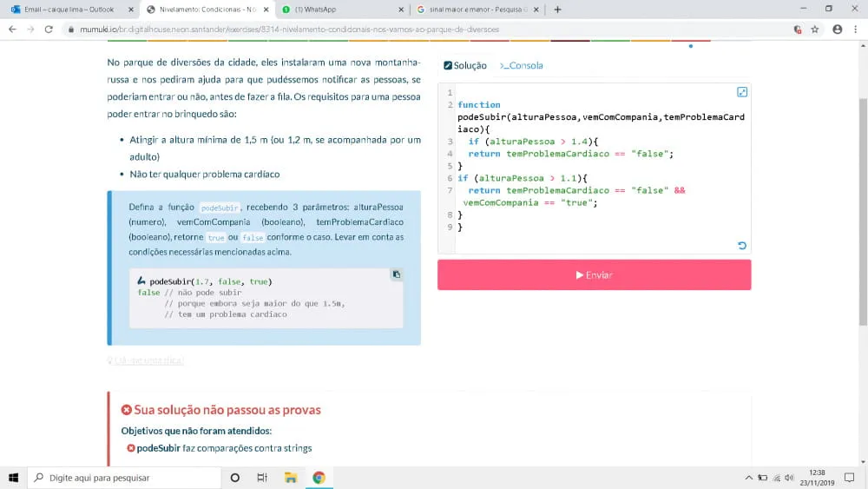Viewport: 868px width, 489px height.
Task: Open a new browser tab
Action: pyautogui.click(x=557, y=10)
